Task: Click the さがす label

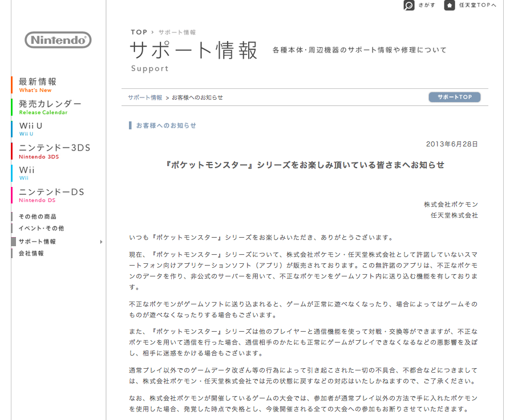Action: coord(427,5)
